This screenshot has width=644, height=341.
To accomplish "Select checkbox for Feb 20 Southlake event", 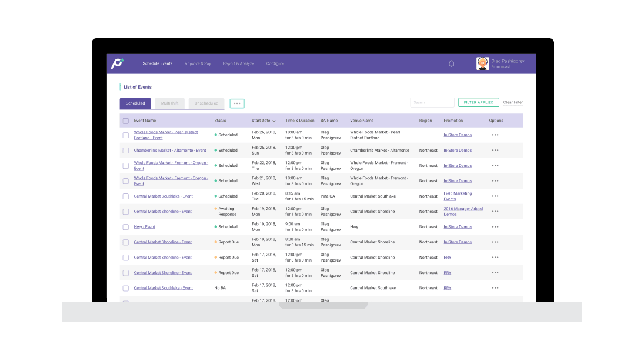I will pyautogui.click(x=126, y=196).
